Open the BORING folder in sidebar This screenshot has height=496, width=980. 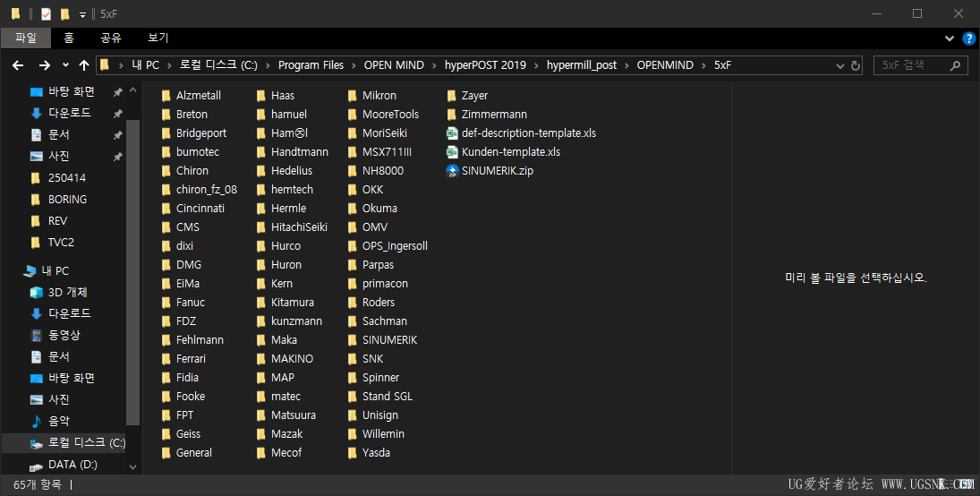[x=67, y=200]
